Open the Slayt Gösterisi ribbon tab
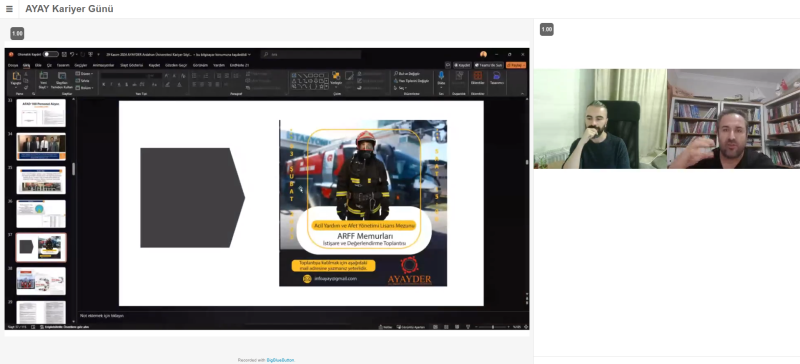 tap(132, 65)
